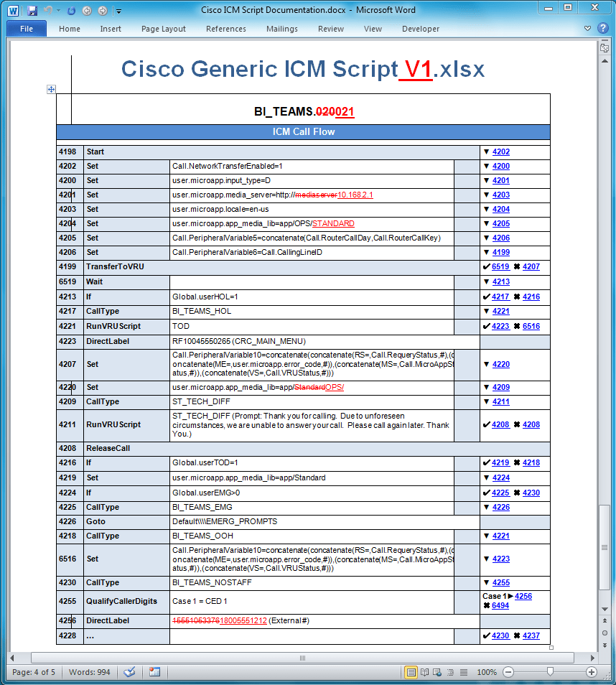Image resolution: width=616 pixels, height=685 pixels.
Task: Click vertical scrollbar down arrow
Action: pos(605,609)
